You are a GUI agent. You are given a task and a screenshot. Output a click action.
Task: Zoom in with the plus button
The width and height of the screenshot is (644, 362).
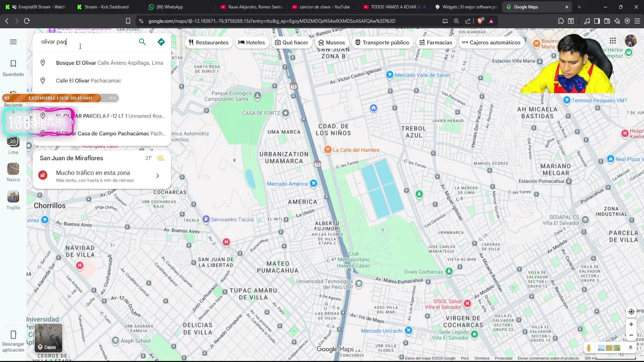(x=631, y=324)
